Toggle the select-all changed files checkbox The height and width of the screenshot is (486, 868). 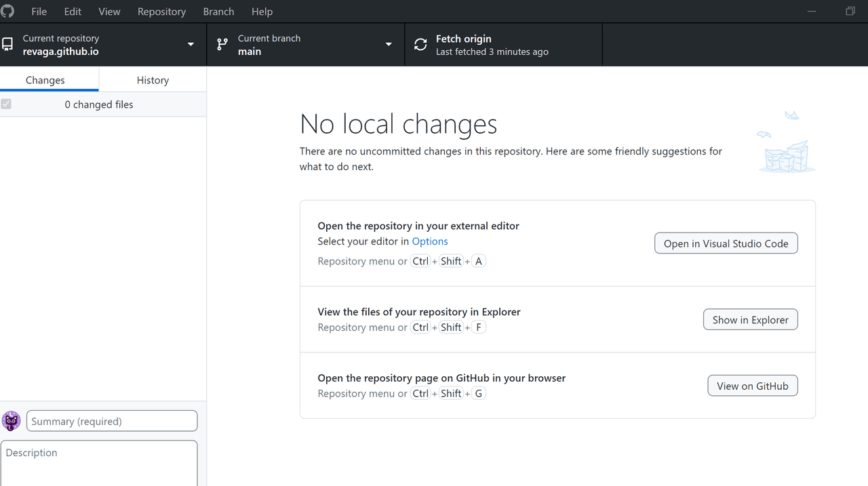[7, 104]
